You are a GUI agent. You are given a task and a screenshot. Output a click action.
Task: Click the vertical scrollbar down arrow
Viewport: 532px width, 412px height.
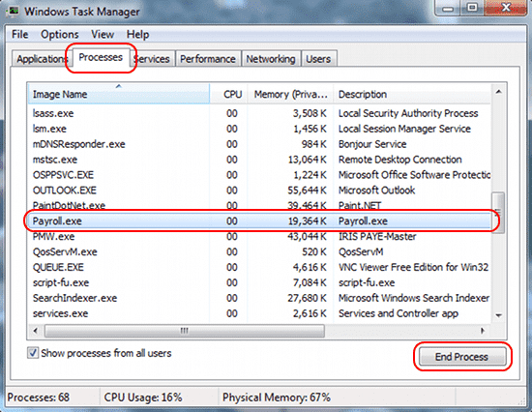498,315
